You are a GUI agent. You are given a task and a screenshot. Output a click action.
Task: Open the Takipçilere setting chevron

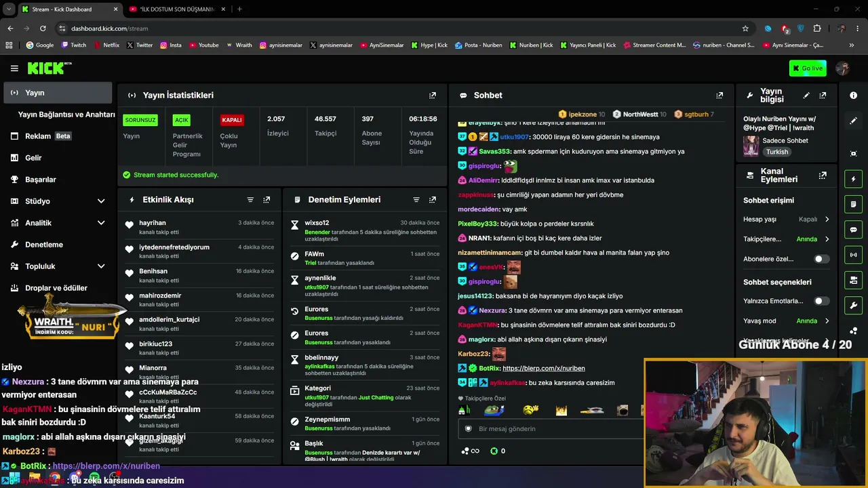(x=827, y=239)
